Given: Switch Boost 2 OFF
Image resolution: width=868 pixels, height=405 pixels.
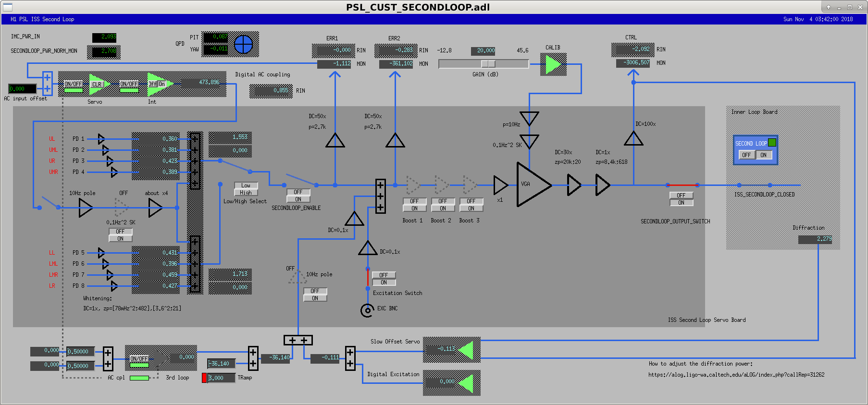Looking at the screenshot, I should (x=443, y=201).
